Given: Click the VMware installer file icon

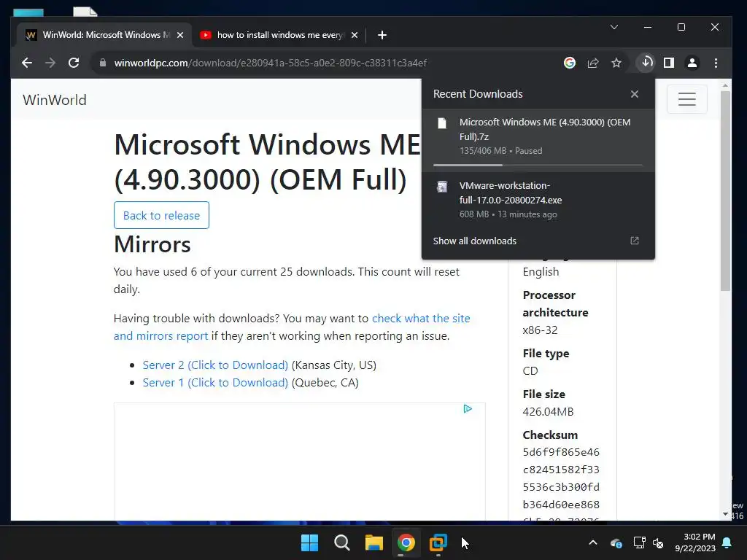Looking at the screenshot, I should point(442,187).
